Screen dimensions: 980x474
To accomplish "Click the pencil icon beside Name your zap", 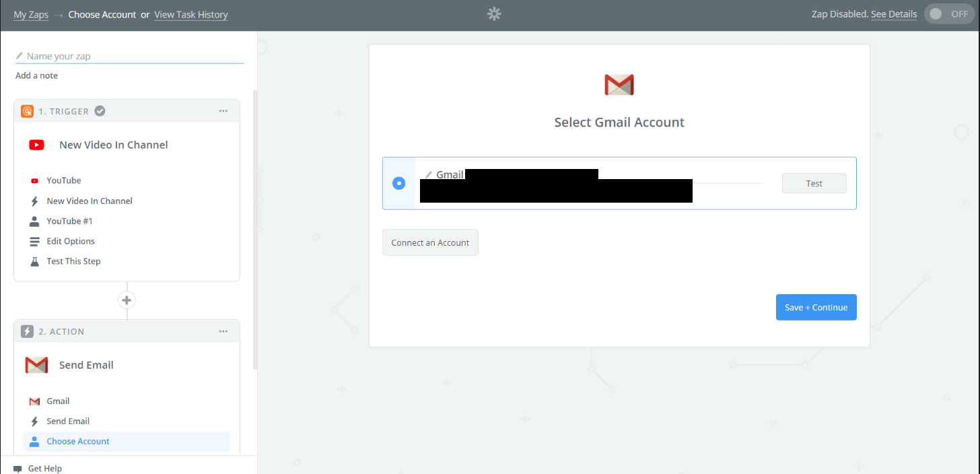I will [20, 56].
